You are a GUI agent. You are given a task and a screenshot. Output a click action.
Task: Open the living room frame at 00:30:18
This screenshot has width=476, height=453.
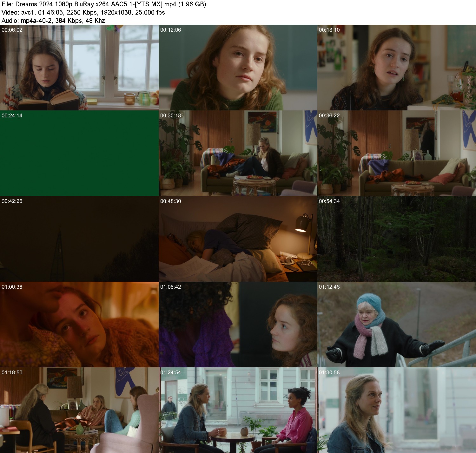238,153
